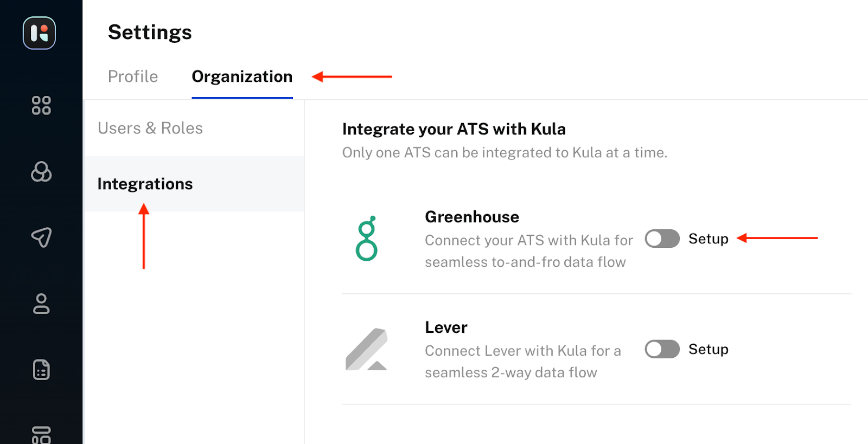Select Integrations in the side menu
Image resolution: width=868 pixels, height=444 pixels.
pos(194,184)
